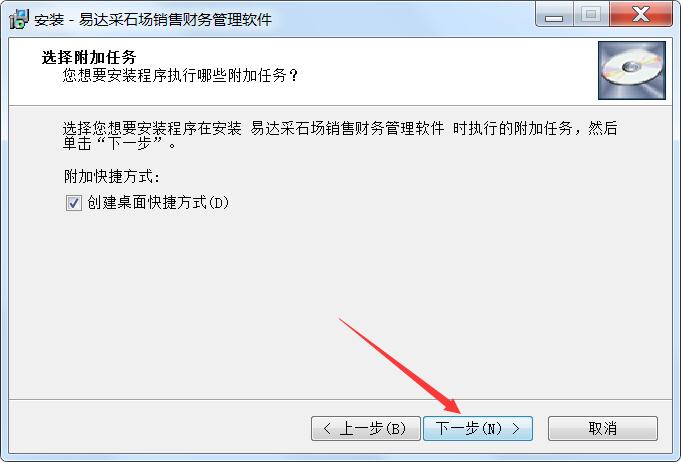This screenshot has width=681, height=462.
Task: Click the 您想要安装程序执行哪些附加任务 subtitle
Action: (180, 76)
